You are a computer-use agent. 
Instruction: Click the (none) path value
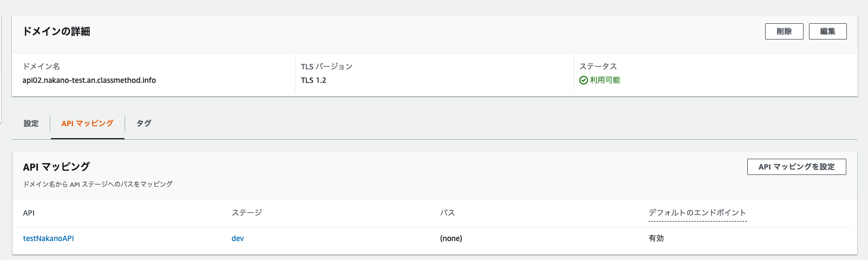point(451,238)
